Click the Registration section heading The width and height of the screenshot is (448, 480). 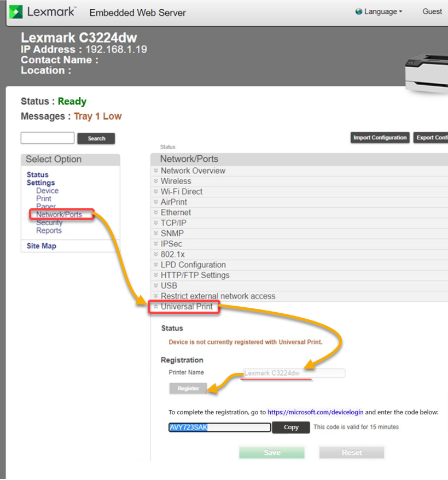click(x=182, y=360)
